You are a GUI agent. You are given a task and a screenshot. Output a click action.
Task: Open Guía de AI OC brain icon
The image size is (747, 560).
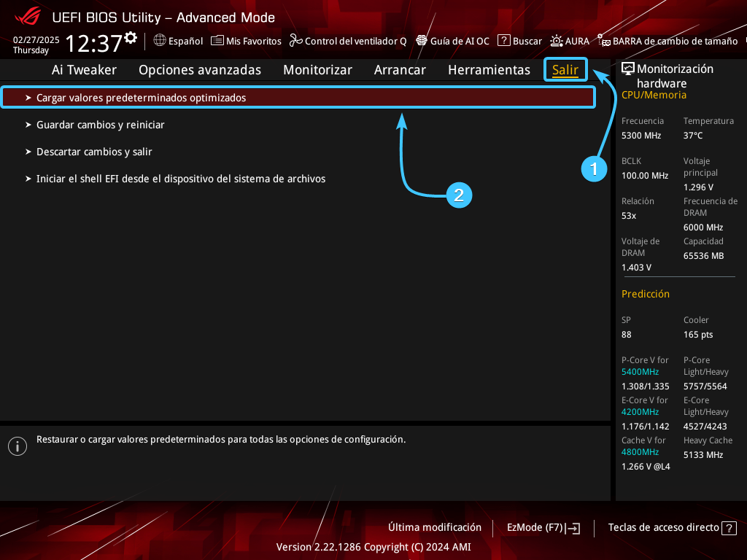pyautogui.click(x=422, y=41)
